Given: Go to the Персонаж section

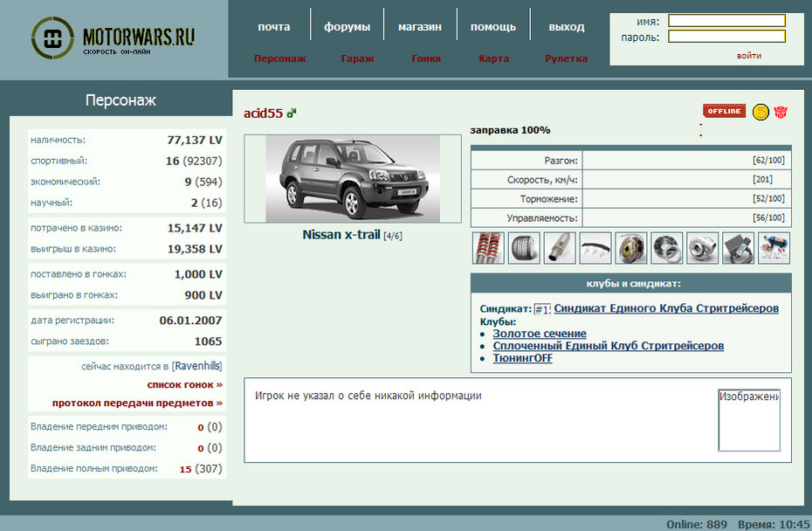Looking at the screenshot, I should pyautogui.click(x=280, y=59).
